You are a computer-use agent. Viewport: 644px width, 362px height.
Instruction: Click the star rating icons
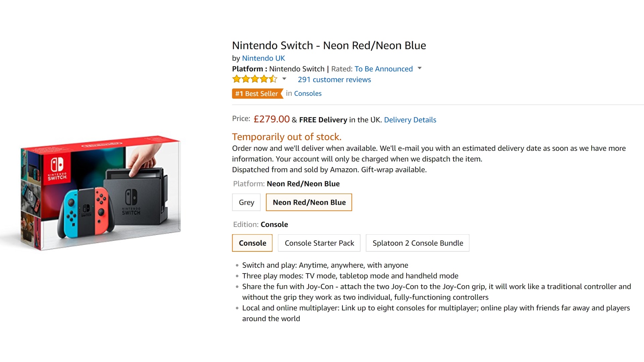(255, 79)
